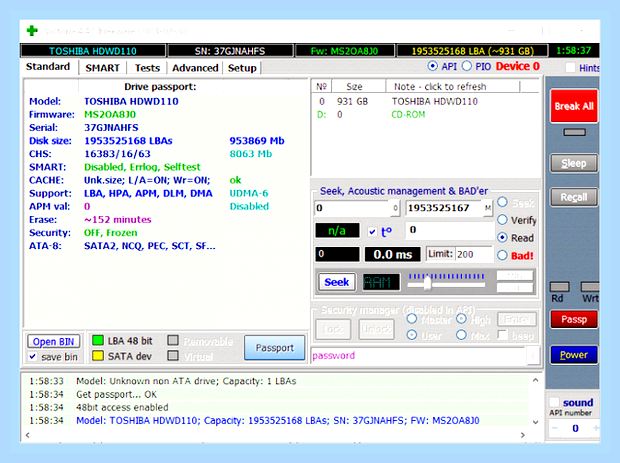The width and height of the screenshot is (620, 463).
Task: Click the start LBA input field
Action: pyautogui.click(x=353, y=208)
